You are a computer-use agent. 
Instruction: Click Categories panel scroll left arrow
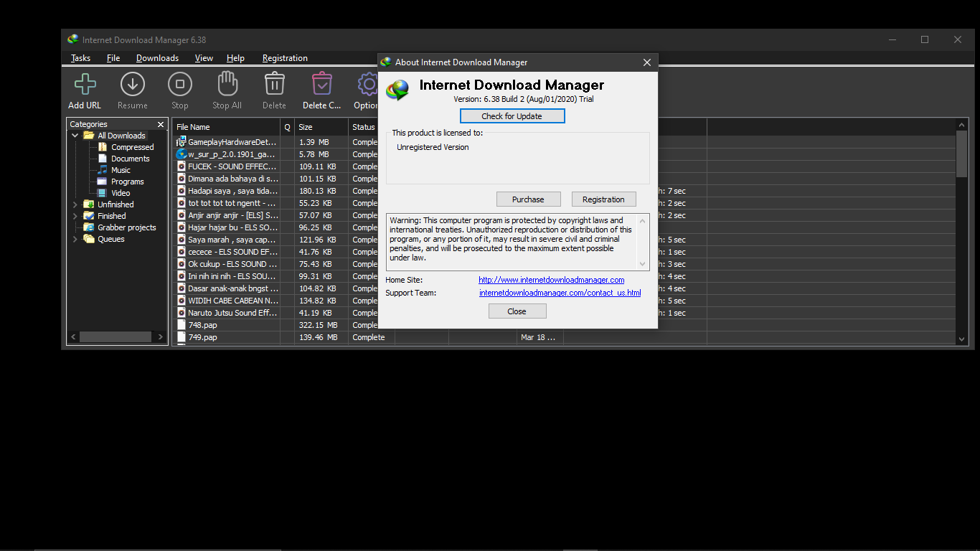click(72, 336)
